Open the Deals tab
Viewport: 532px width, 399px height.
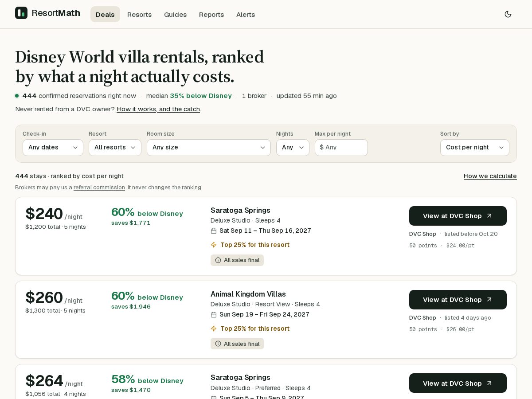click(x=105, y=14)
